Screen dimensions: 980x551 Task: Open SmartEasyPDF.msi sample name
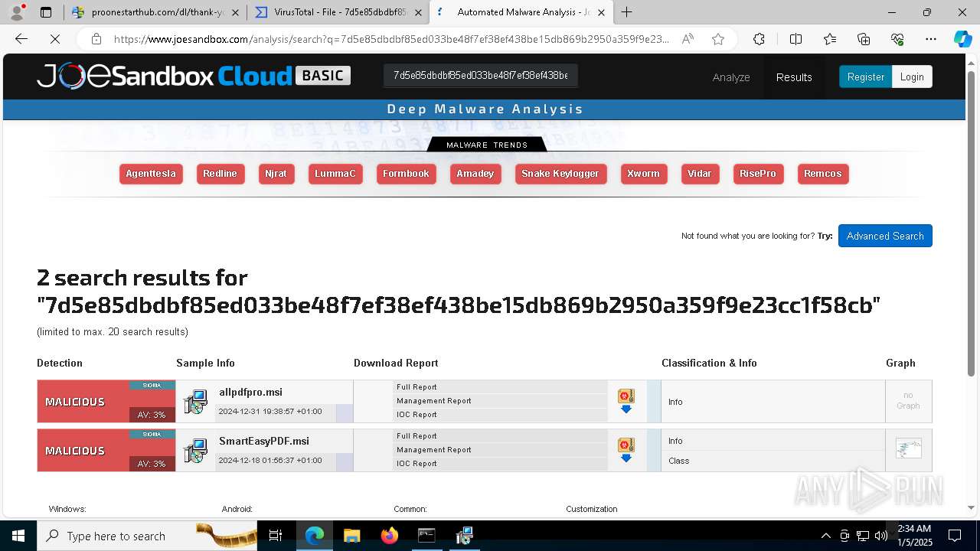264,441
